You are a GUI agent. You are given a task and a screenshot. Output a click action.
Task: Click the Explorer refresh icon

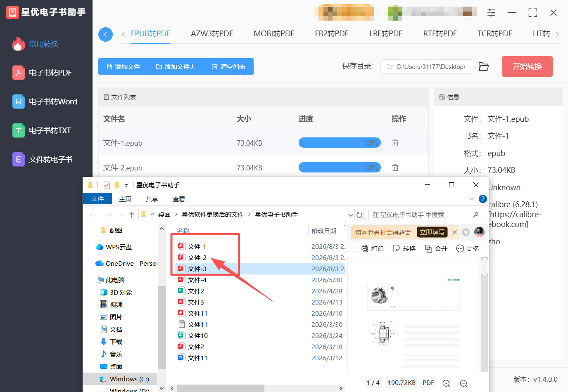tap(359, 215)
